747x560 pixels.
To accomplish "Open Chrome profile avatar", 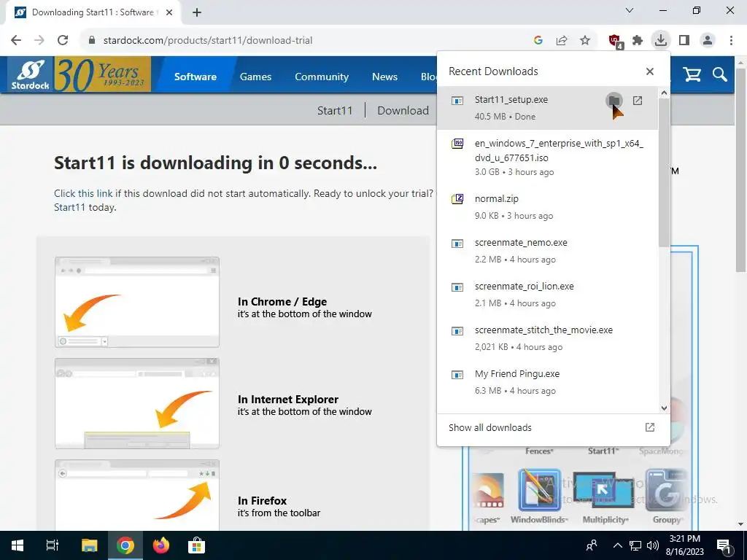I will point(708,40).
